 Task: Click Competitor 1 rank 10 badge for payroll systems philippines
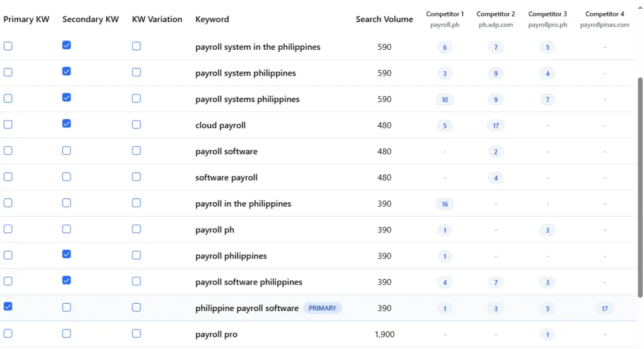[445, 100]
